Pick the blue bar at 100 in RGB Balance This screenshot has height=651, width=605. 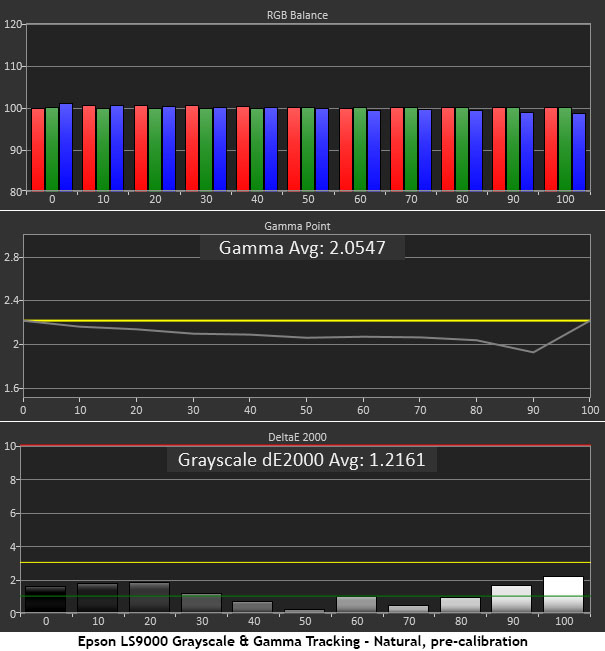click(x=579, y=151)
